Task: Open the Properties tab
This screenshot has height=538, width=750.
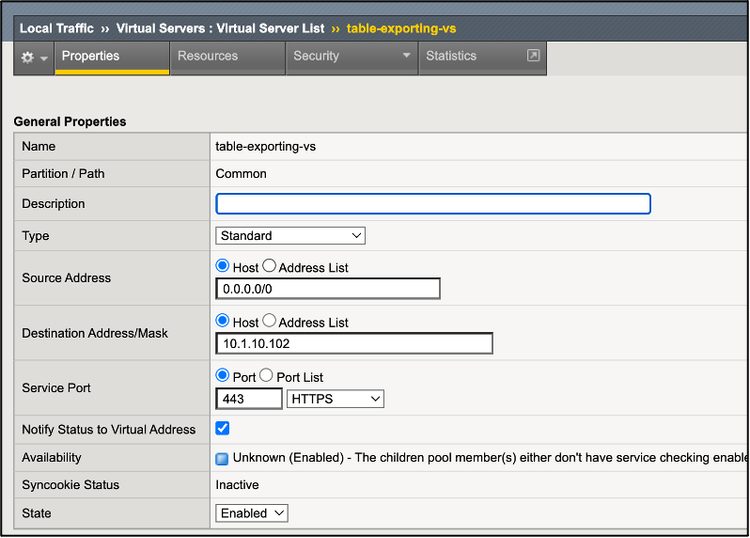Action: click(90, 56)
